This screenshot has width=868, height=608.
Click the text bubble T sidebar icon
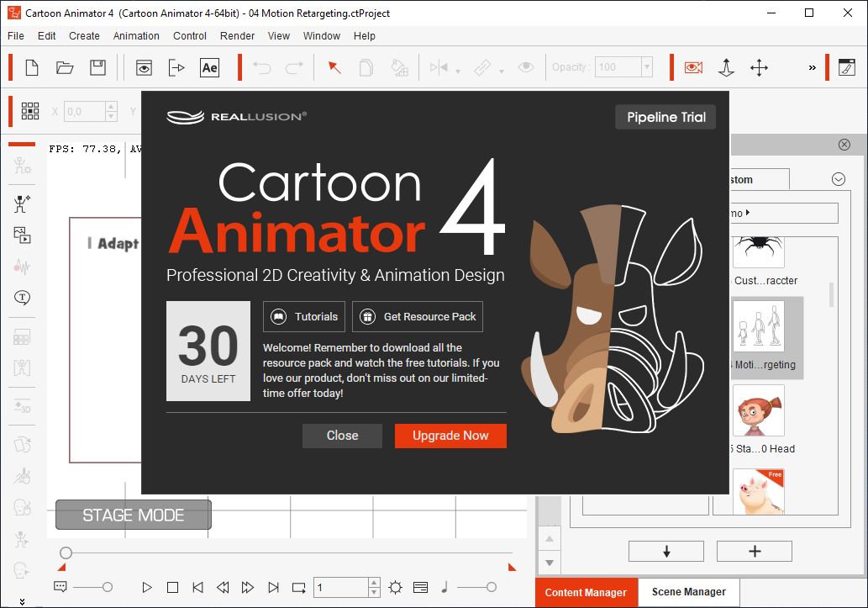click(x=22, y=298)
